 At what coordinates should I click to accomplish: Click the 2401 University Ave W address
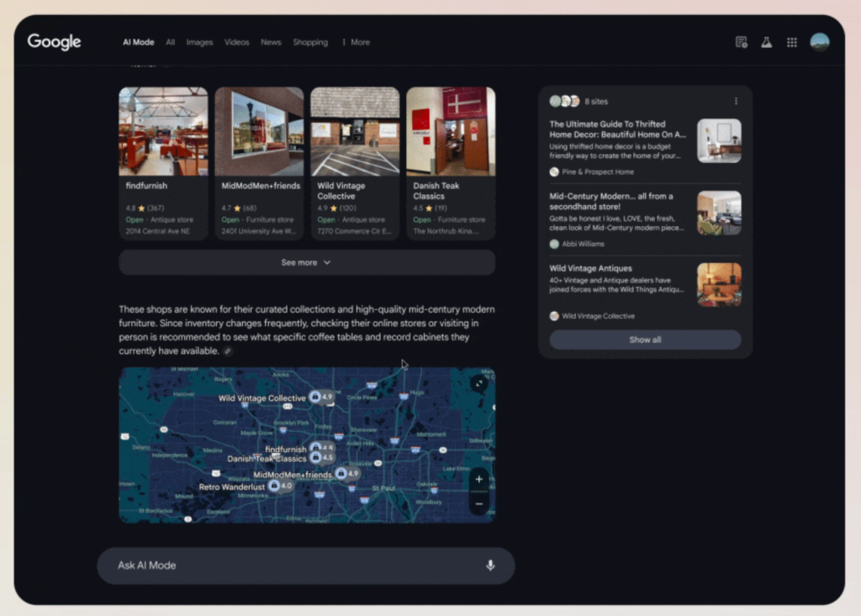[259, 231]
